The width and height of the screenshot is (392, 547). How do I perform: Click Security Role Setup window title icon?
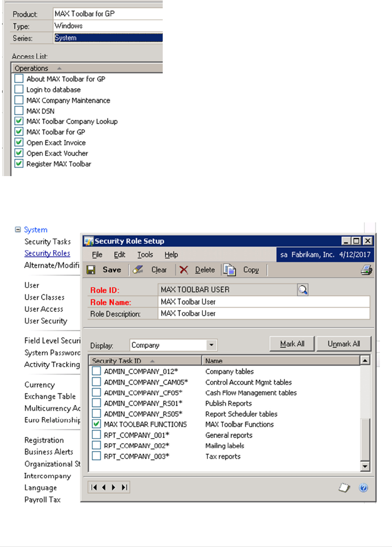point(89,241)
